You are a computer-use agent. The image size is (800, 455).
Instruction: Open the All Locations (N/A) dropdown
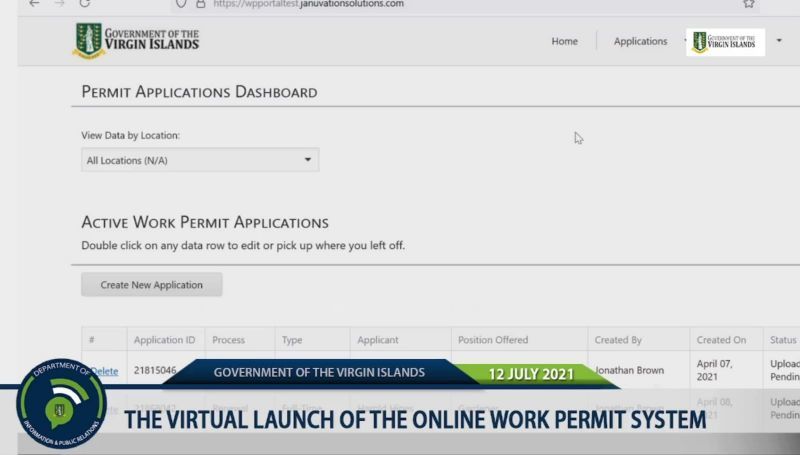pyautogui.click(x=200, y=160)
